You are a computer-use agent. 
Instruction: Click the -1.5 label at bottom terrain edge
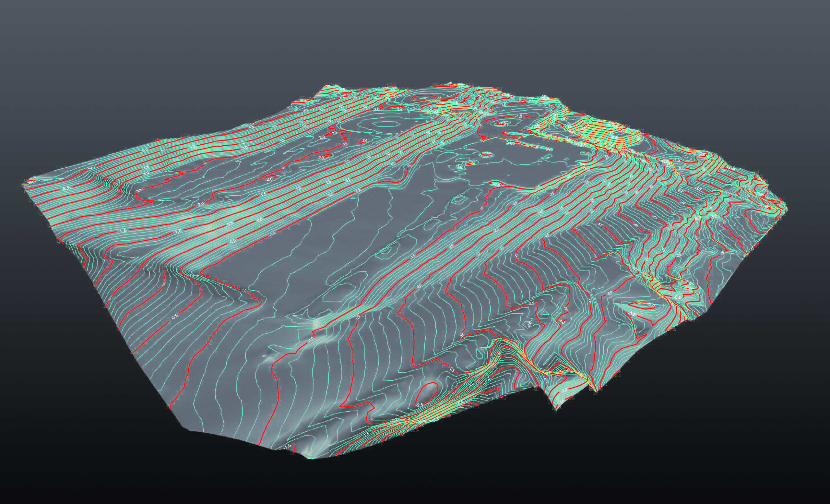click(x=287, y=446)
